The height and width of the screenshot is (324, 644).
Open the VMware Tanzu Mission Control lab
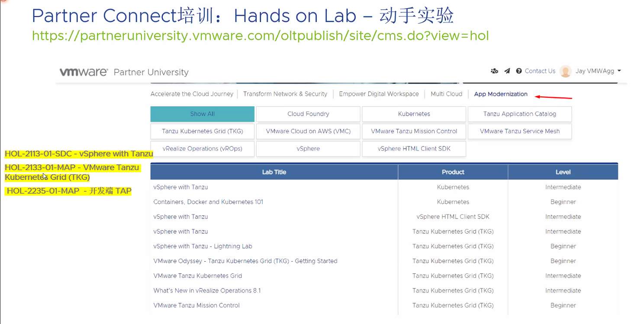[196, 305]
